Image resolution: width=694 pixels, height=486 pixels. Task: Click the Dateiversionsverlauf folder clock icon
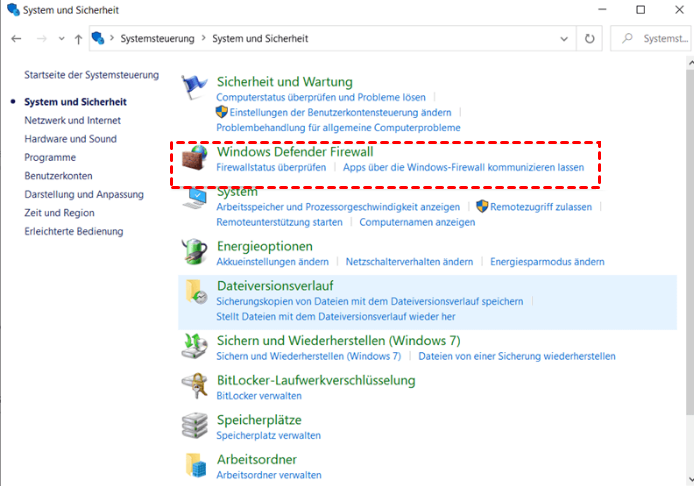196,292
